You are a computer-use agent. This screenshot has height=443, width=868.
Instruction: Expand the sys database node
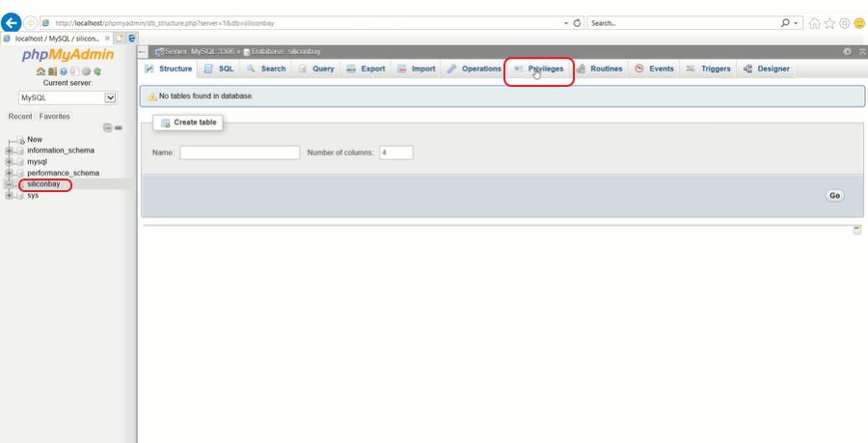(x=9, y=196)
